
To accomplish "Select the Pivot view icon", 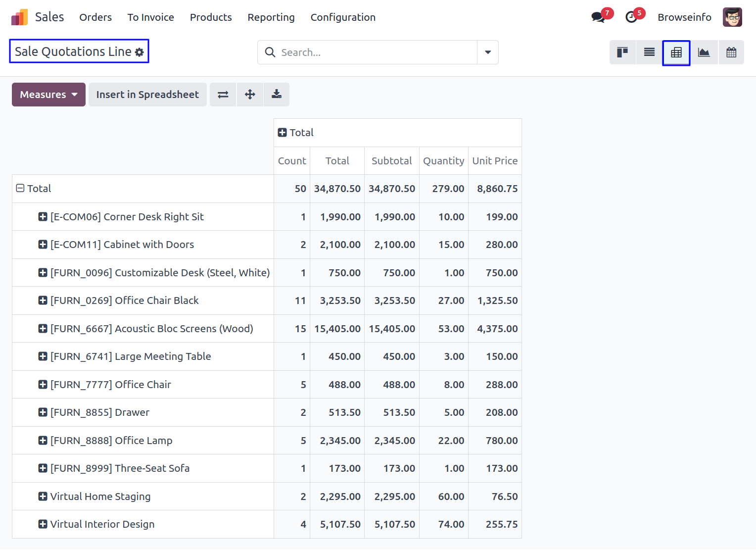I will point(676,52).
